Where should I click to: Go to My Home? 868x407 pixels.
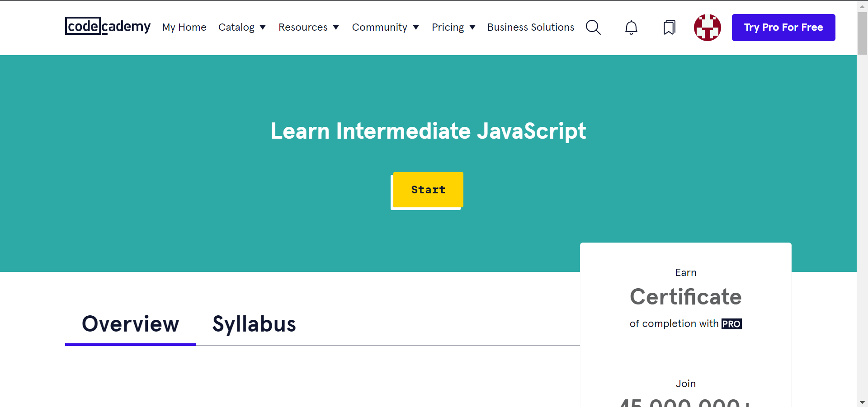tap(184, 27)
